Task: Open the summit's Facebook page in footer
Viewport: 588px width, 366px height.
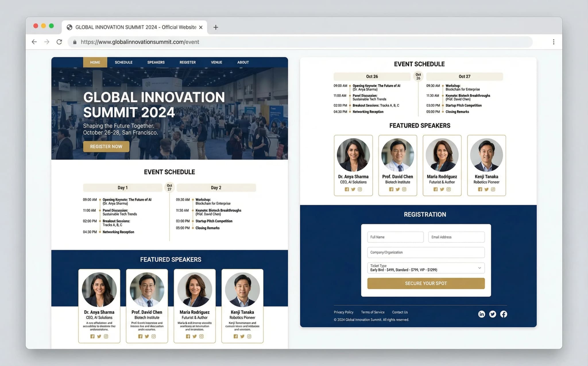Action: tap(503, 314)
